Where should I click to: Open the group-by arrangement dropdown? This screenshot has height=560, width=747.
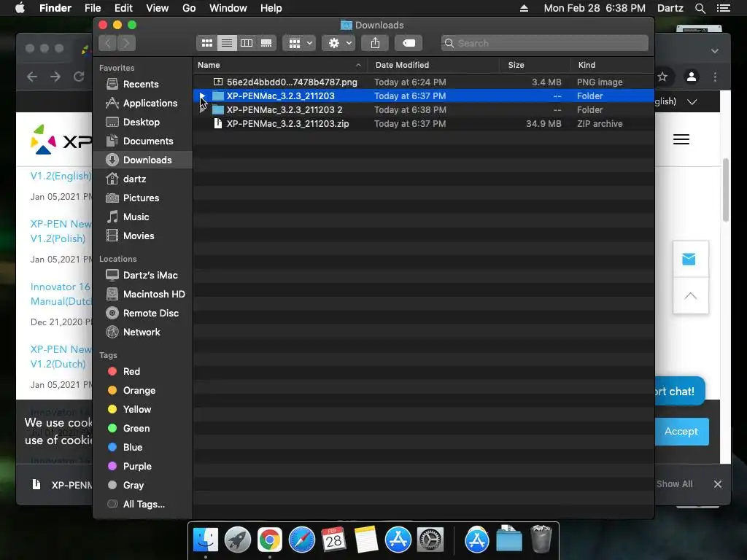point(299,43)
